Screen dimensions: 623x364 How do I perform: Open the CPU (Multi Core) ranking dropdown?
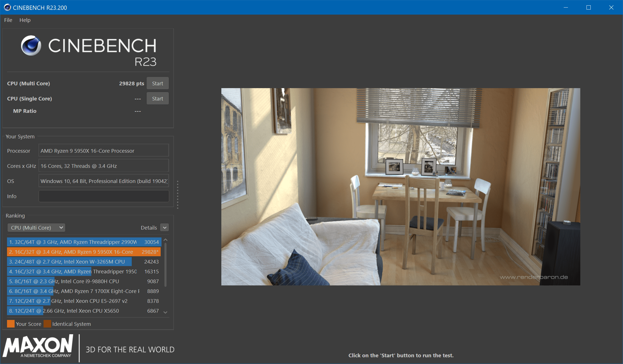click(36, 228)
